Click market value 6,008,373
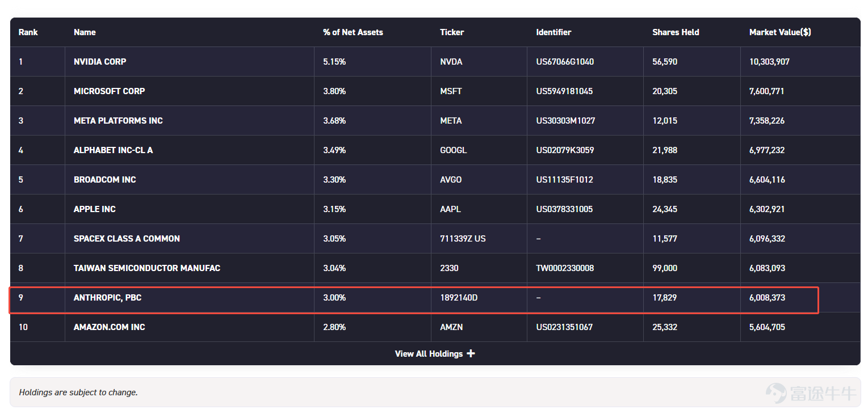Screen dimensions: 868x414 (767, 297)
